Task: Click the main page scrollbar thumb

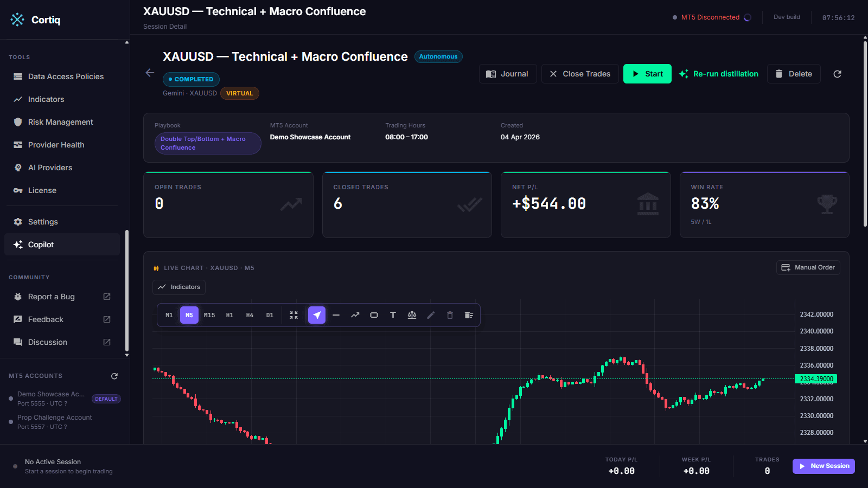Action: click(865, 133)
